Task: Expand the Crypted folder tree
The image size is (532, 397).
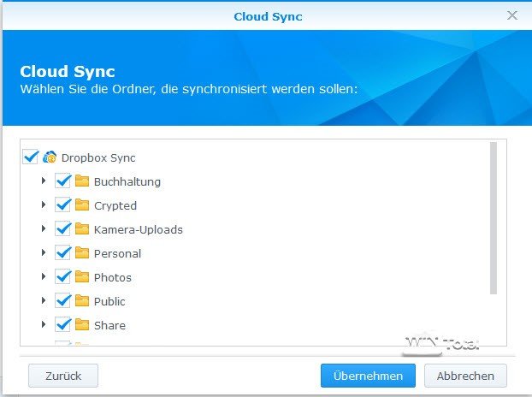Action: (x=44, y=205)
